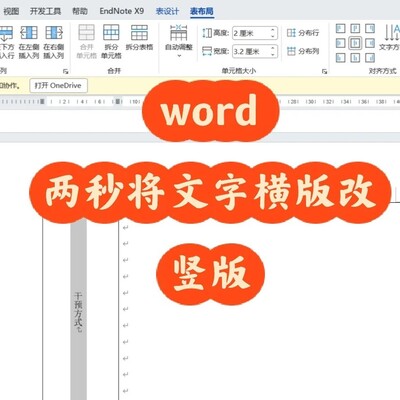Increase column width with the up arrow

tap(273, 48)
